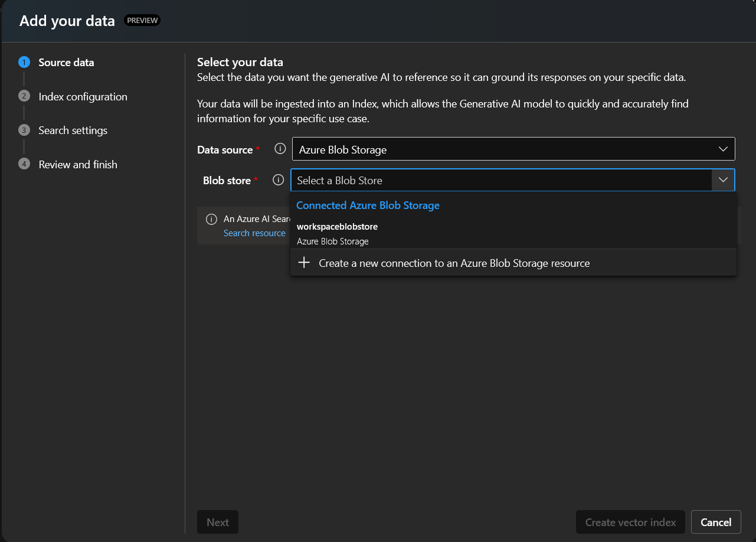Click the PREVIEW badge in the header
Viewport: 756px width, 542px height.
(142, 19)
